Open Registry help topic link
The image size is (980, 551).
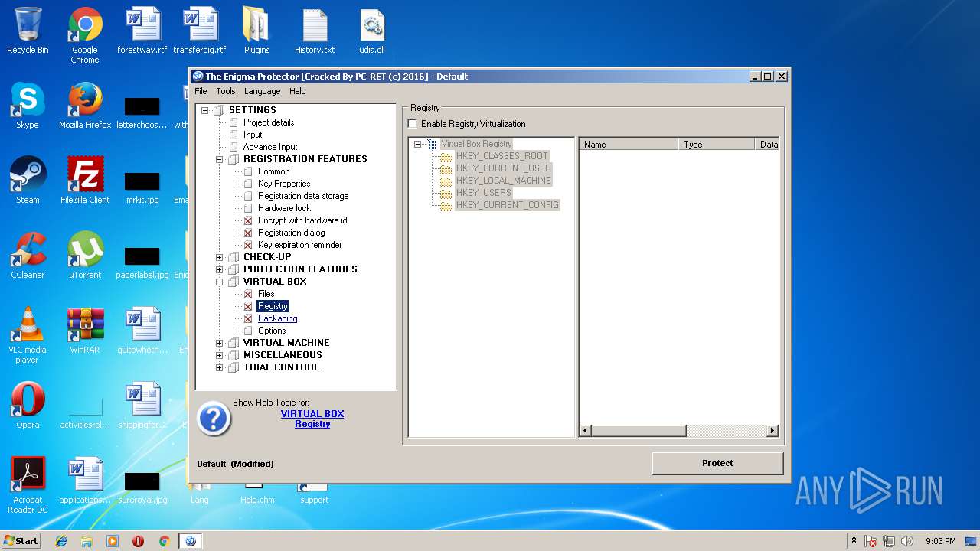312,424
